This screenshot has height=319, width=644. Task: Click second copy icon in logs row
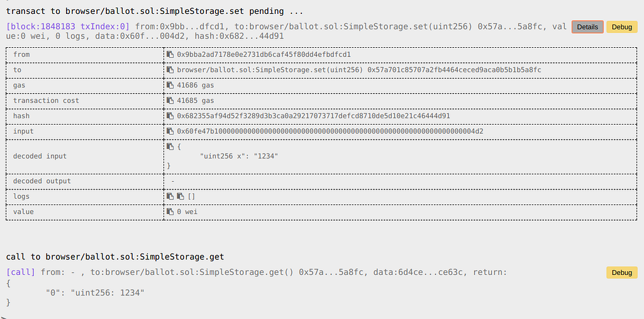pyautogui.click(x=180, y=196)
